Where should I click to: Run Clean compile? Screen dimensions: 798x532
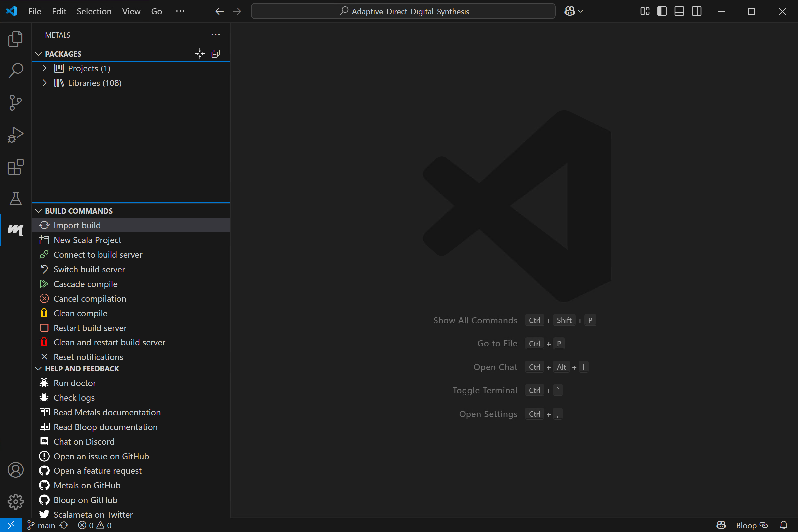(131, 313)
